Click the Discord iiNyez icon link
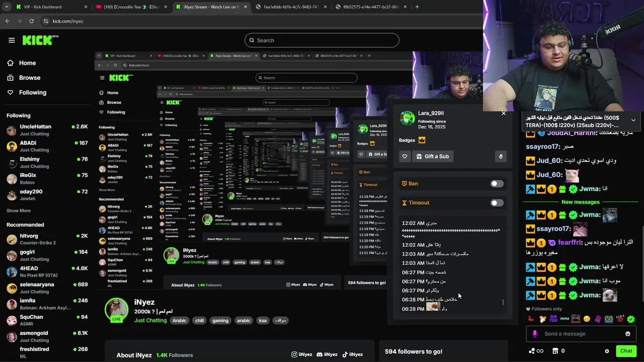The height and width of the screenshot is (362, 644). [x=319, y=354]
